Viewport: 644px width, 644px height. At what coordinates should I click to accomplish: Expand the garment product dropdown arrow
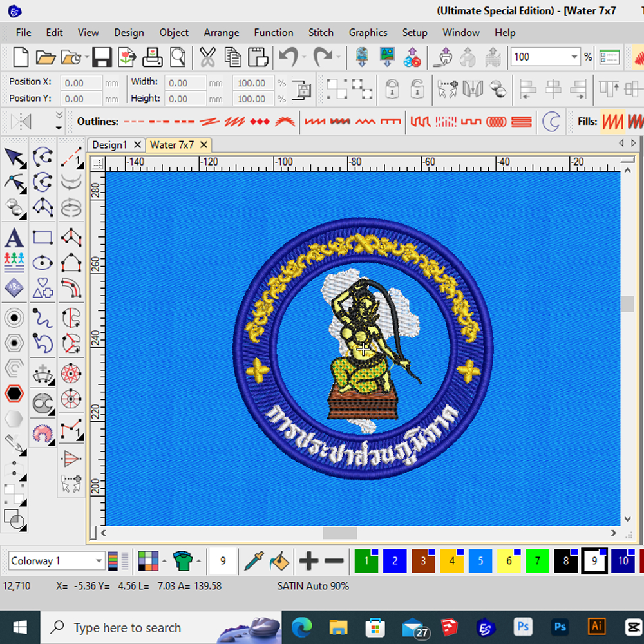click(x=198, y=561)
